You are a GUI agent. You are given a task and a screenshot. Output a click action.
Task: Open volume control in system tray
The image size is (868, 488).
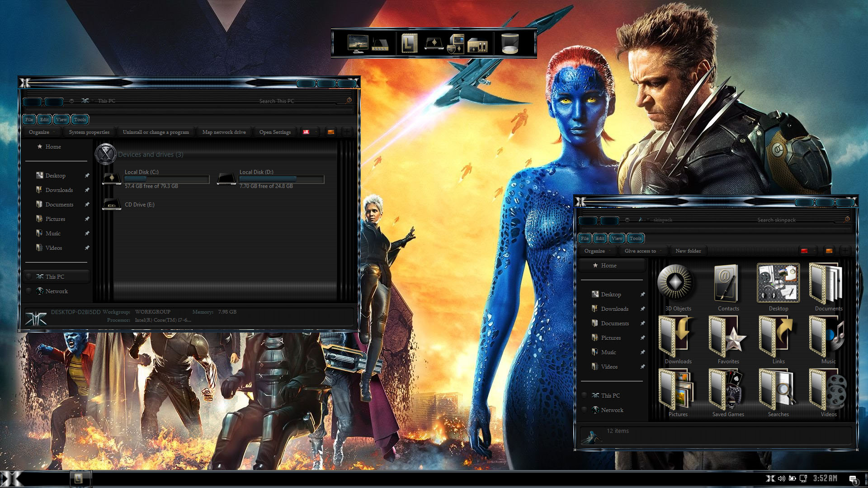point(781,479)
